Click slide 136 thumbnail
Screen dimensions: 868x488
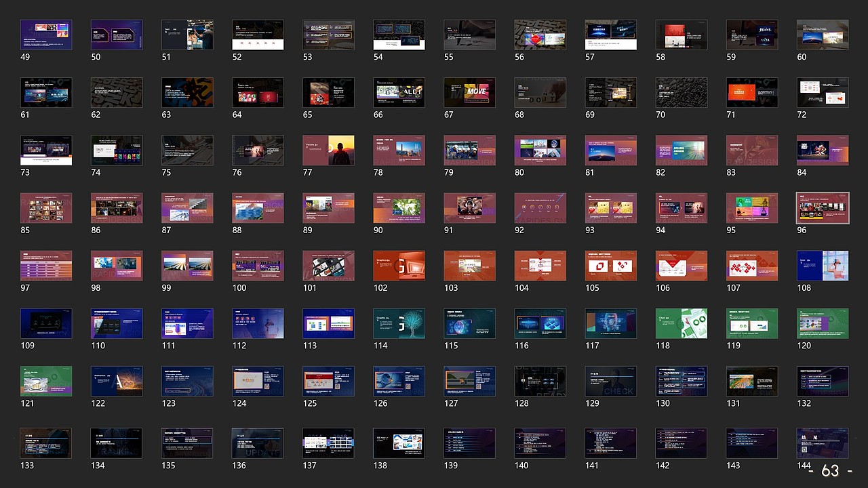258,443
